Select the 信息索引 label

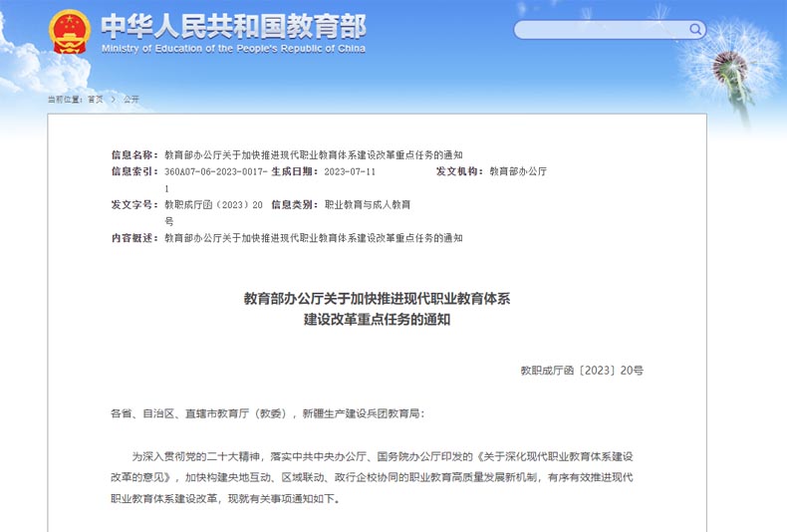(134, 171)
